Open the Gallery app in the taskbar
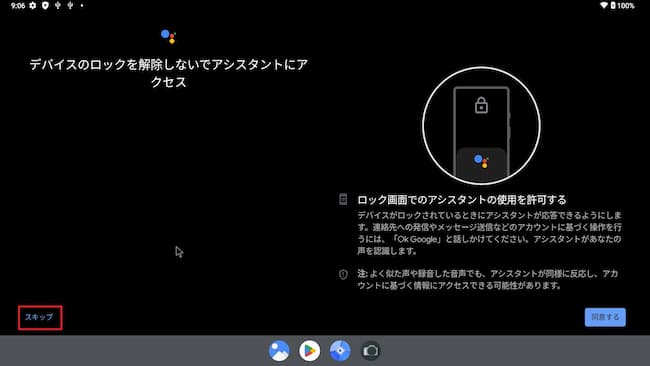Screen dimensions: 650x366 (279, 351)
